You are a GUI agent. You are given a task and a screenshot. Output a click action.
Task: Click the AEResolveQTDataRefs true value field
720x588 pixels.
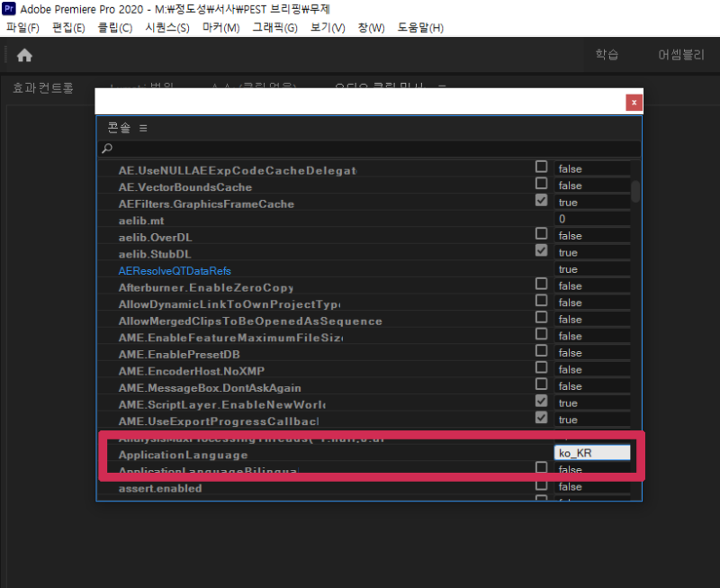coord(592,269)
